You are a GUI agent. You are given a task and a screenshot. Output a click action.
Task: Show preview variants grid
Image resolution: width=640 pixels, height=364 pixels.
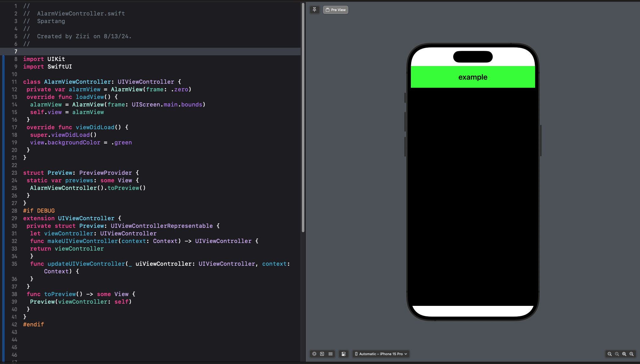click(x=331, y=354)
